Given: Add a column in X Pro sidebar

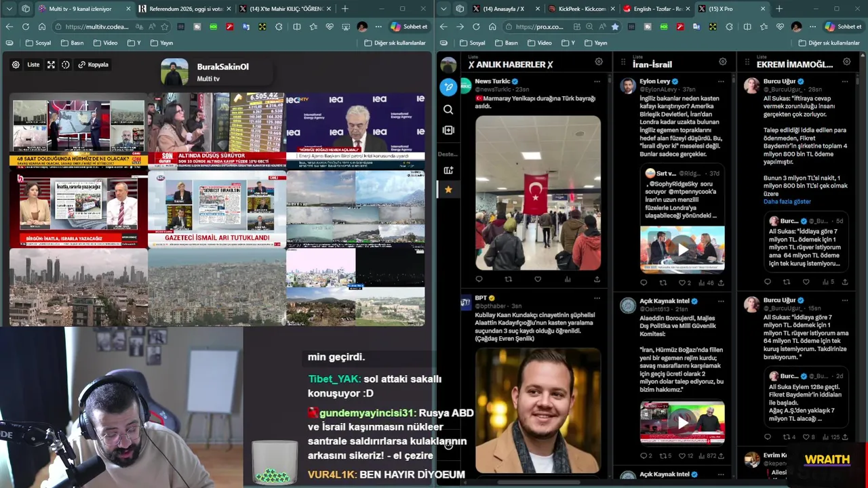Looking at the screenshot, I should [448, 130].
